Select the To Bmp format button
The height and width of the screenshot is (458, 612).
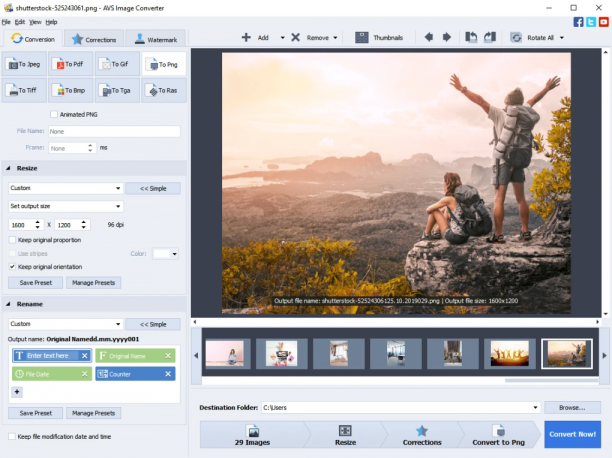[71, 90]
